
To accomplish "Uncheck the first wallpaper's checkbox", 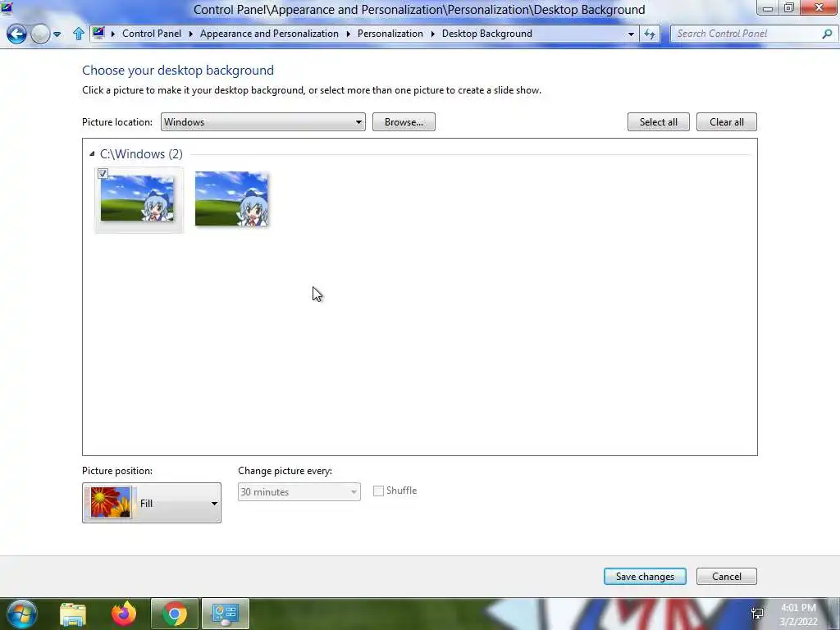I will click(103, 174).
